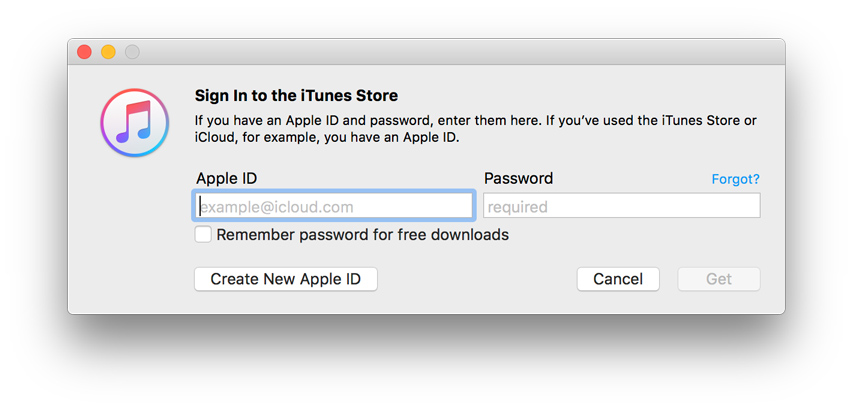Click into the Password input field
Screen dimensions: 852x410
pos(621,206)
